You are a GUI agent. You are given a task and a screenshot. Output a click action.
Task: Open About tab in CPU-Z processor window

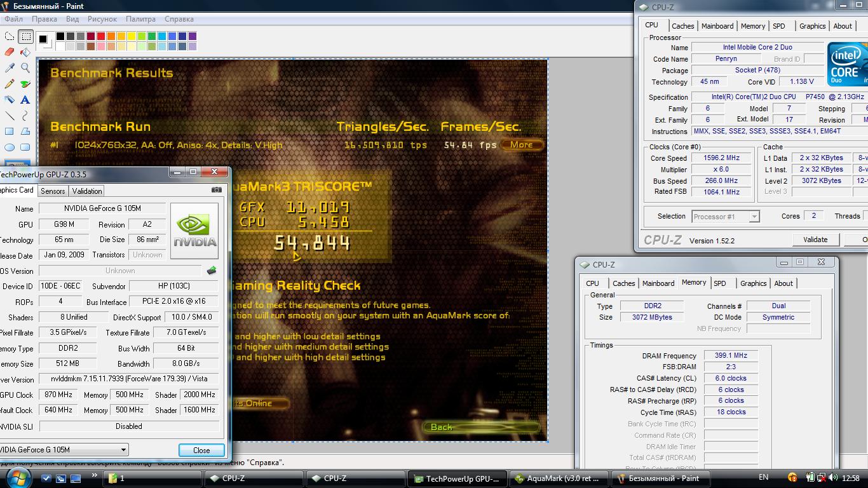843,26
